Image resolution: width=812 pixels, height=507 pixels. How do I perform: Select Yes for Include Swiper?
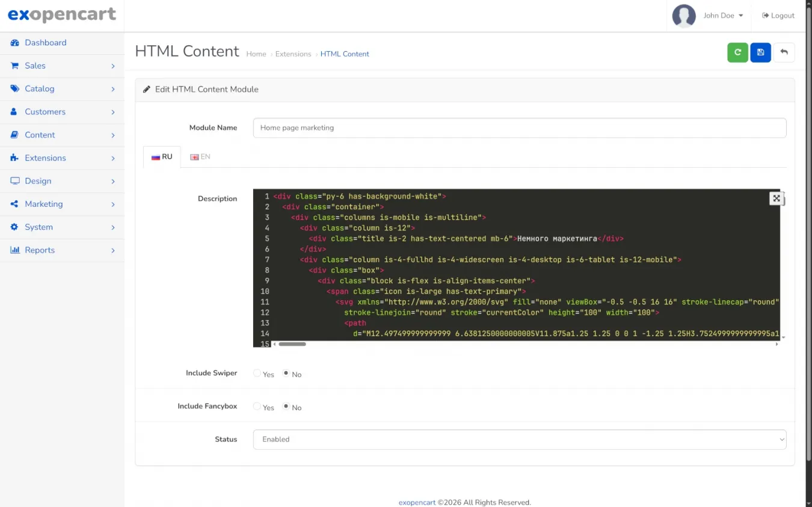[257, 373]
